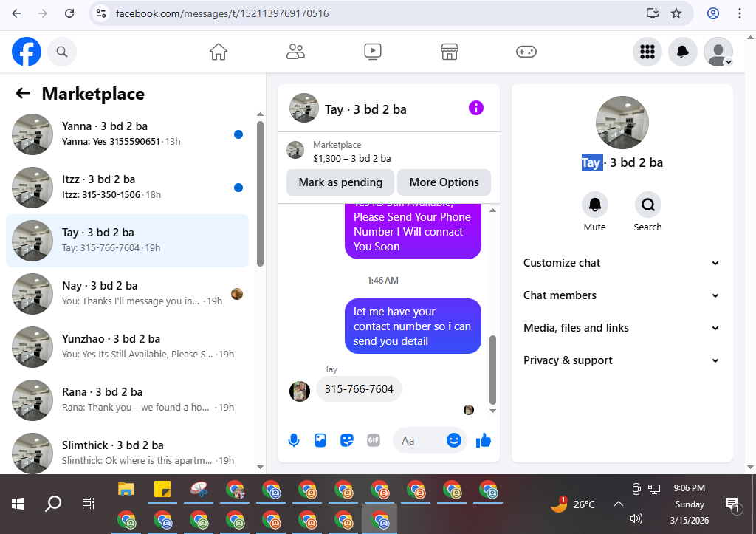
Task: Attach a photo with the image icon
Action: (320, 440)
